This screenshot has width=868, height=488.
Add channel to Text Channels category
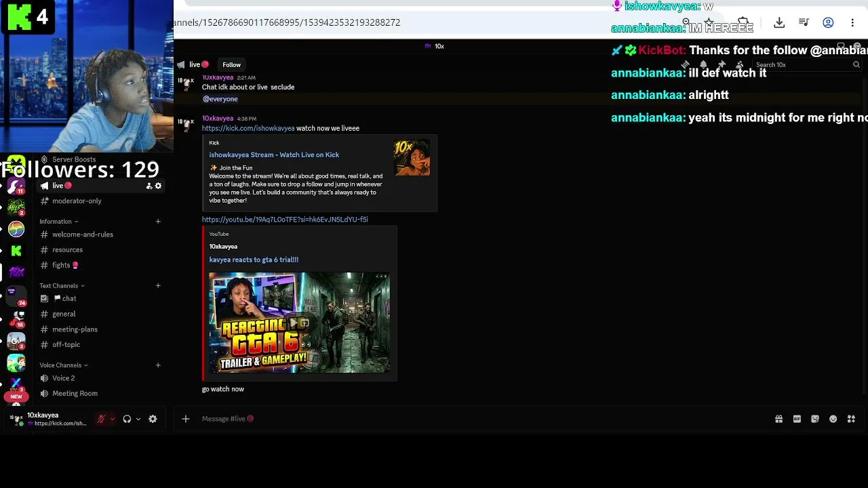pyautogui.click(x=158, y=286)
